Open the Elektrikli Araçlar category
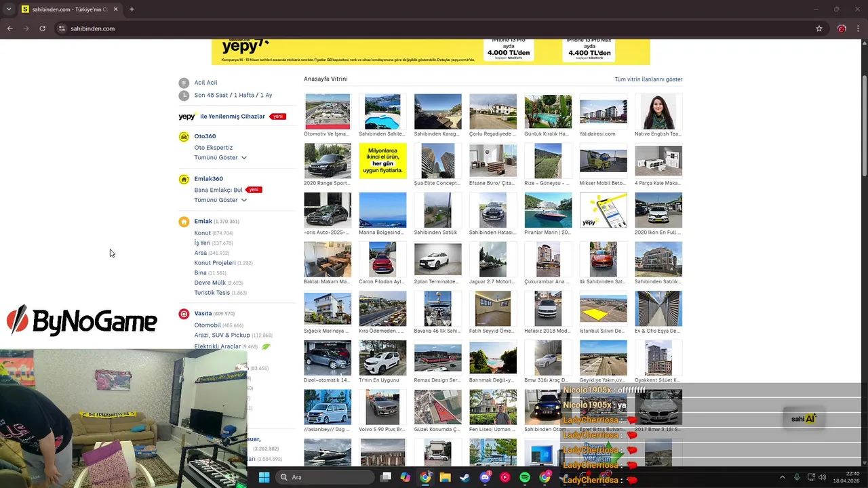The image size is (868, 488). coord(218,346)
